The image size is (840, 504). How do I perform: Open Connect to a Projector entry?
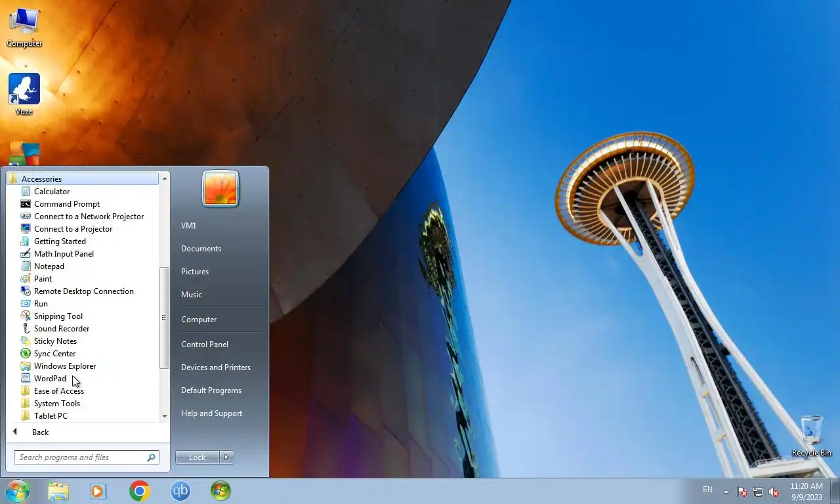73,229
